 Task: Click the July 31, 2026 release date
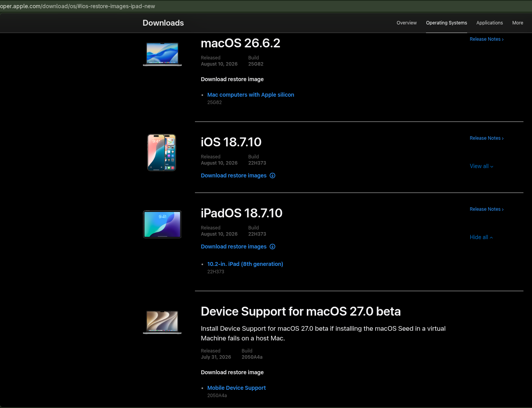pos(216,357)
